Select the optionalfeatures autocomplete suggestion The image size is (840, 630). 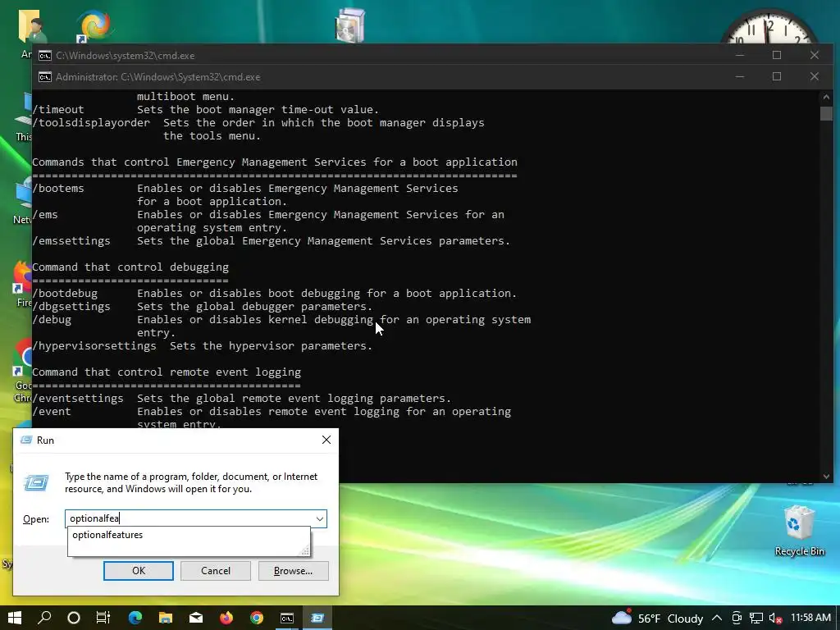(x=189, y=535)
